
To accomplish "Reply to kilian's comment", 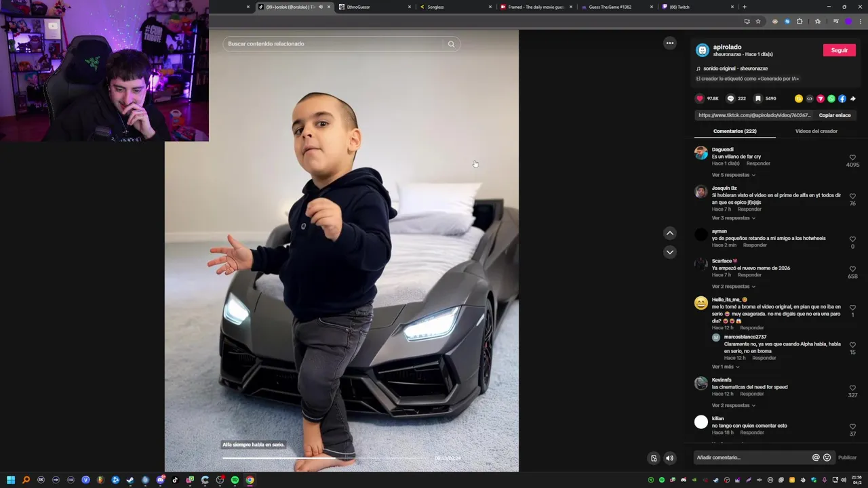I will (x=751, y=432).
